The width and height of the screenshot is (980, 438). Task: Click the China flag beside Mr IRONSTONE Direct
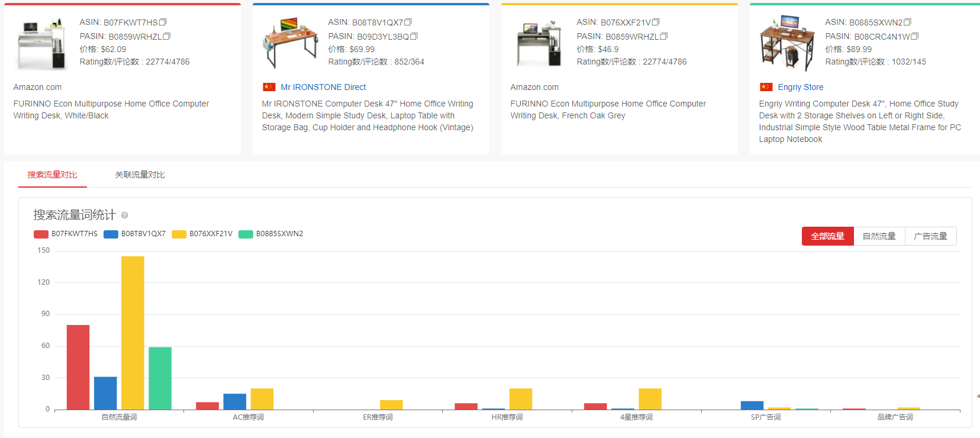point(269,87)
